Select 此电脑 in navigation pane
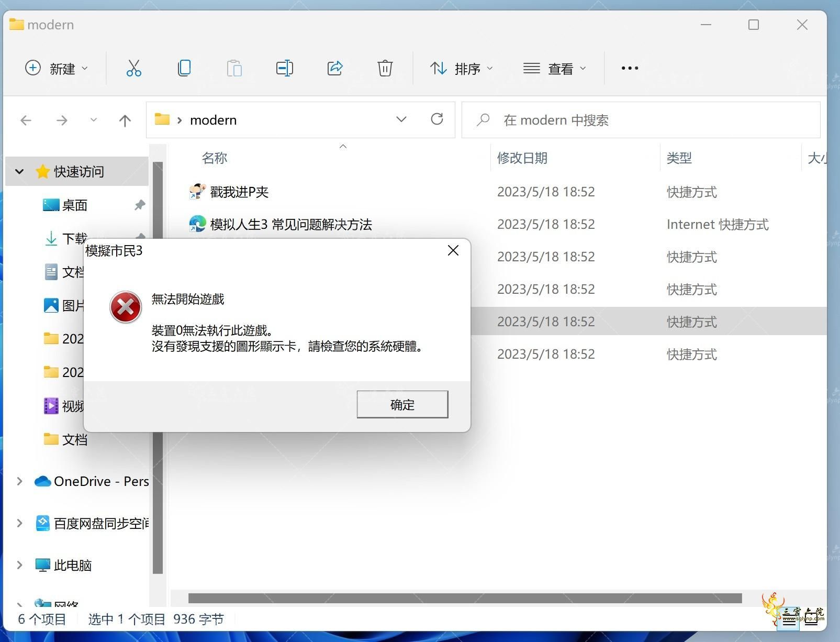This screenshot has width=840, height=642. [63, 565]
